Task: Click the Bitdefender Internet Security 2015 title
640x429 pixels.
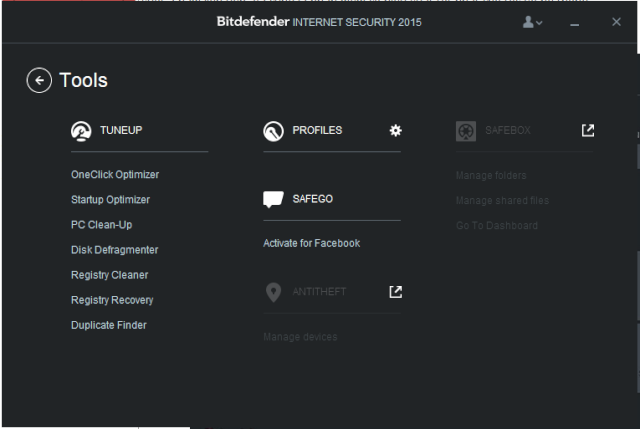Action: pyautogui.click(x=319, y=22)
